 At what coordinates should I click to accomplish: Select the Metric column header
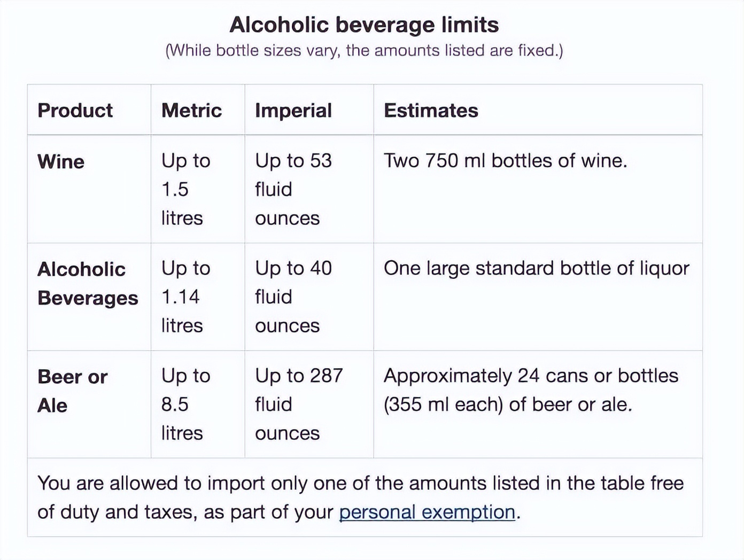[191, 110]
